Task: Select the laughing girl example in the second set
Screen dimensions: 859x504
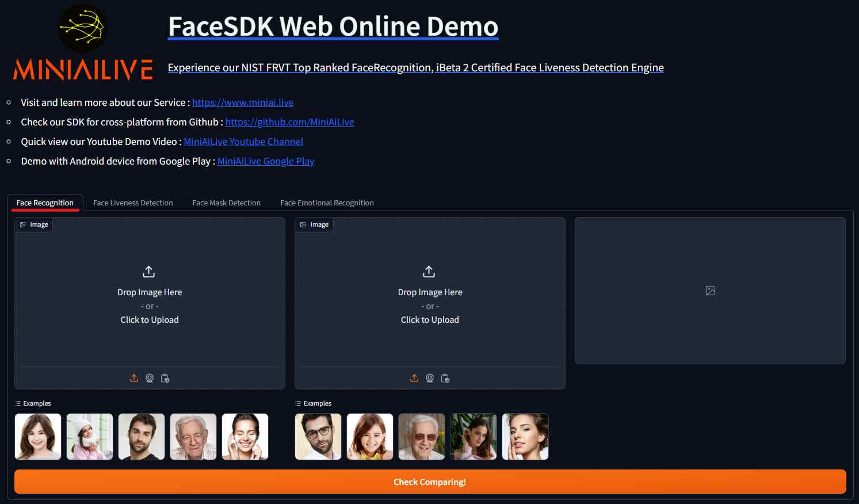Action: (370, 437)
